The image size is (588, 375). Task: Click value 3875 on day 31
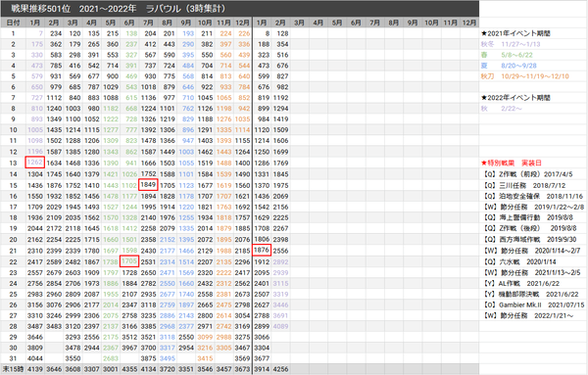pyautogui.click(x=148, y=358)
